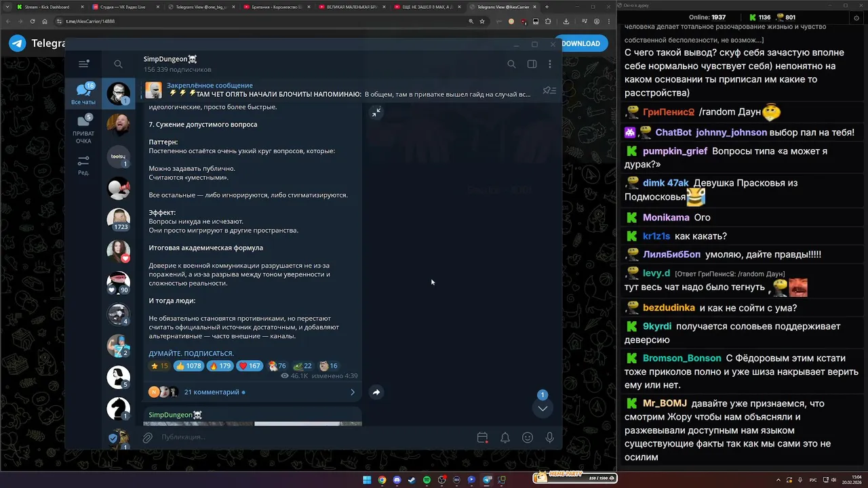Open the Windows Start menu
This screenshot has width=868, height=488.
(x=367, y=480)
